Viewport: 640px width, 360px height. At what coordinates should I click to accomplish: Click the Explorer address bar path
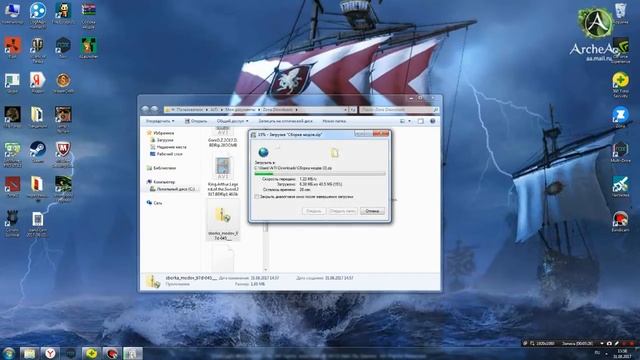pos(256,109)
